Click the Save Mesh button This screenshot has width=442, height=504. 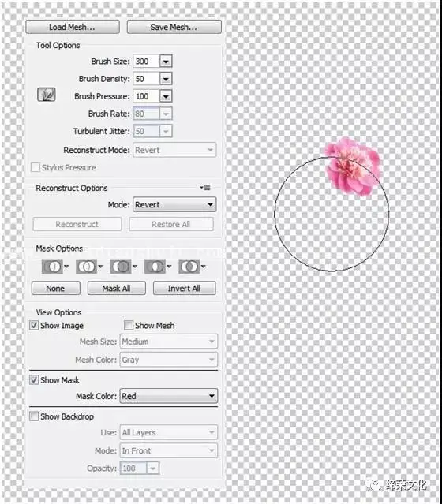[x=174, y=27]
